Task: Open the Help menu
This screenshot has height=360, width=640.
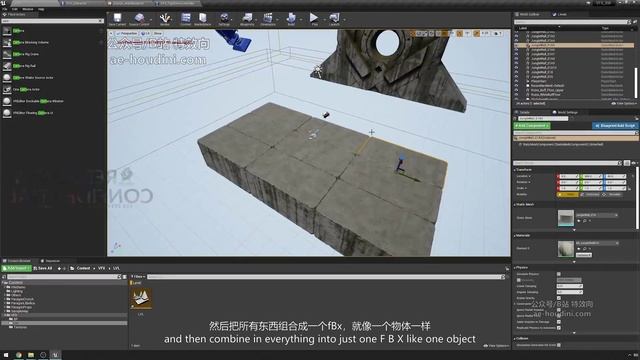Action: [x=41, y=9]
